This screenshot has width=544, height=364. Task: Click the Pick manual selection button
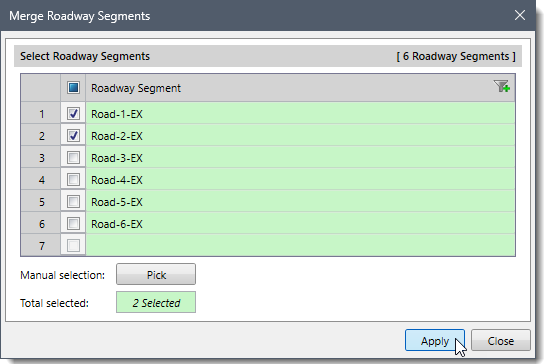pos(156,274)
